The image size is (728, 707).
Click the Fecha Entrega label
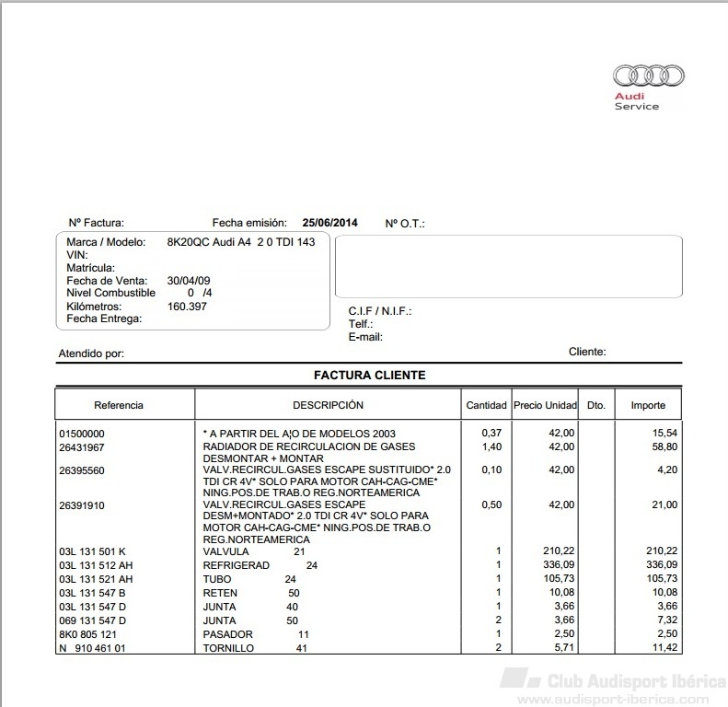point(104,319)
